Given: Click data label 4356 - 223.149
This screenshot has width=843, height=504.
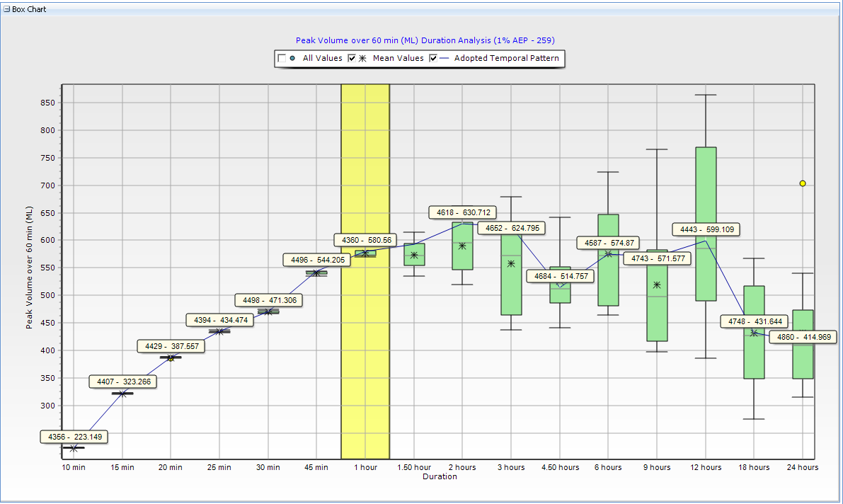Looking at the screenshot, I should 74,437.
